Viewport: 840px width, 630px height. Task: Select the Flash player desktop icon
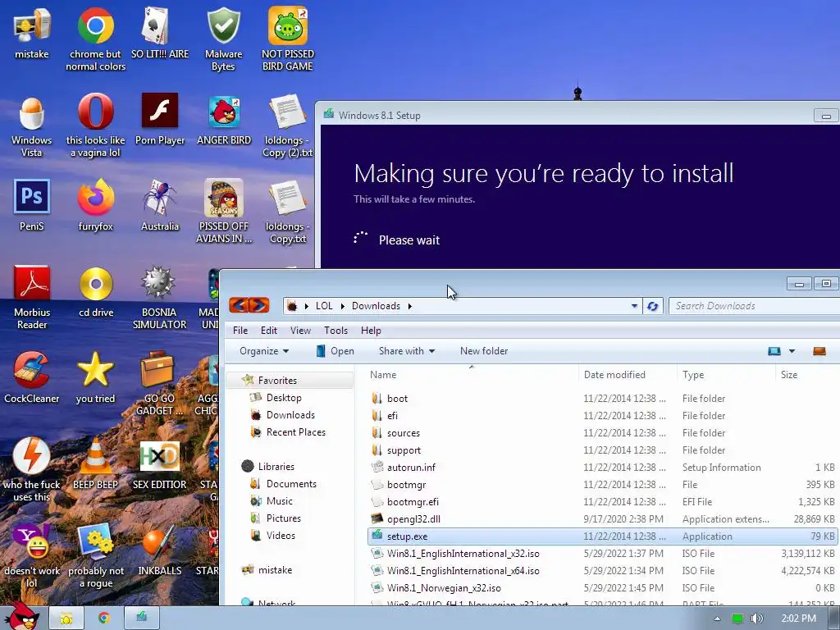click(160, 120)
